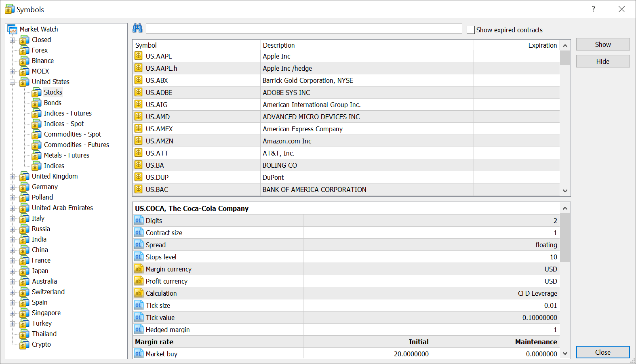The height and width of the screenshot is (364, 636).
Task: Select Commodities - Spot category
Action: 72,135
